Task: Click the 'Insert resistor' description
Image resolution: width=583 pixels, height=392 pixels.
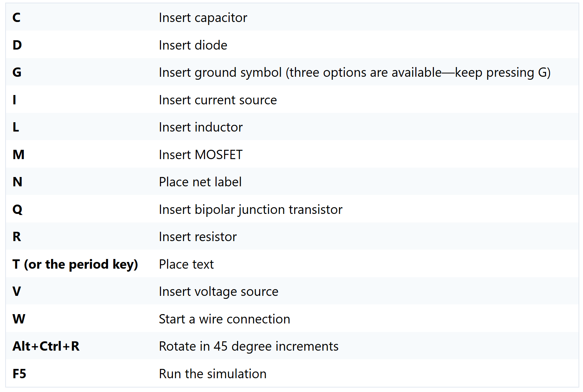Action: 198,237
